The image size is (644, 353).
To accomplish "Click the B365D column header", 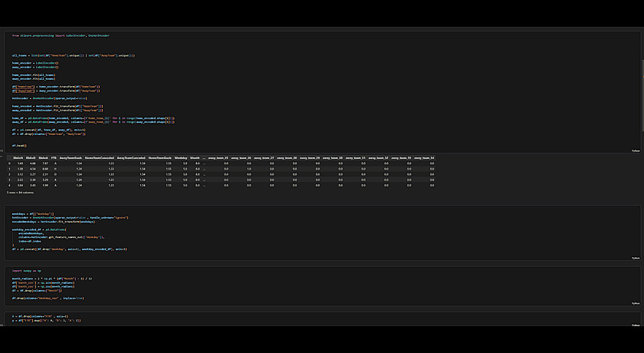I will coord(34,157).
